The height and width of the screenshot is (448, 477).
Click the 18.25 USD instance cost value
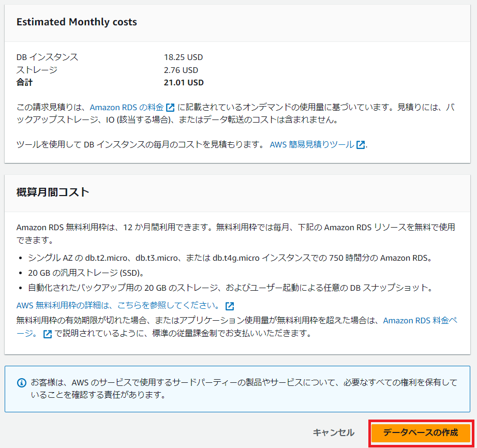tap(184, 57)
